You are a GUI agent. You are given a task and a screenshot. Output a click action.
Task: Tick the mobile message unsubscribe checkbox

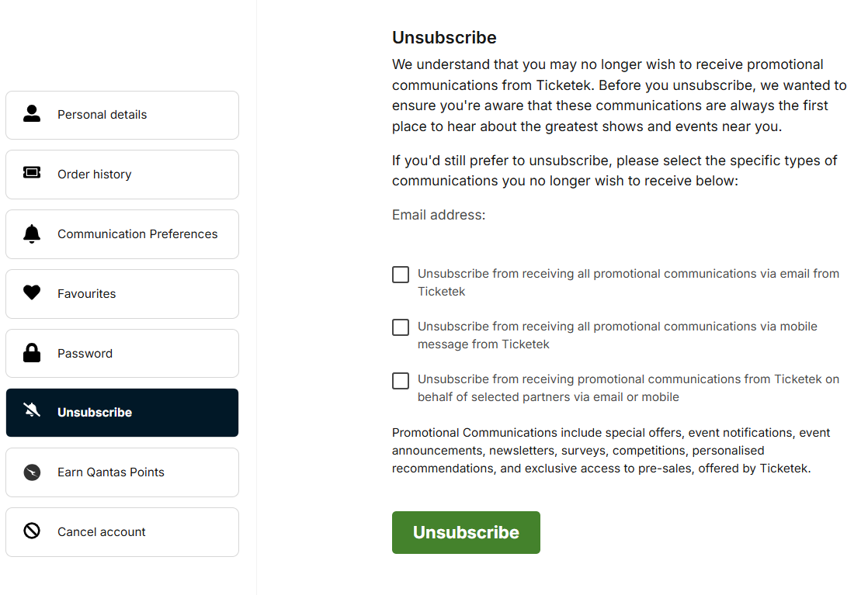401,327
